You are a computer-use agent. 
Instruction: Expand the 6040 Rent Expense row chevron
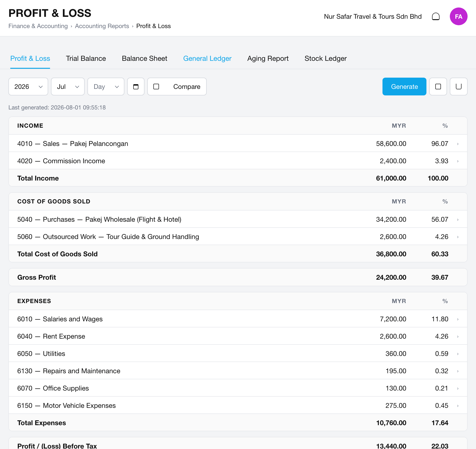click(x=458, y=336)
